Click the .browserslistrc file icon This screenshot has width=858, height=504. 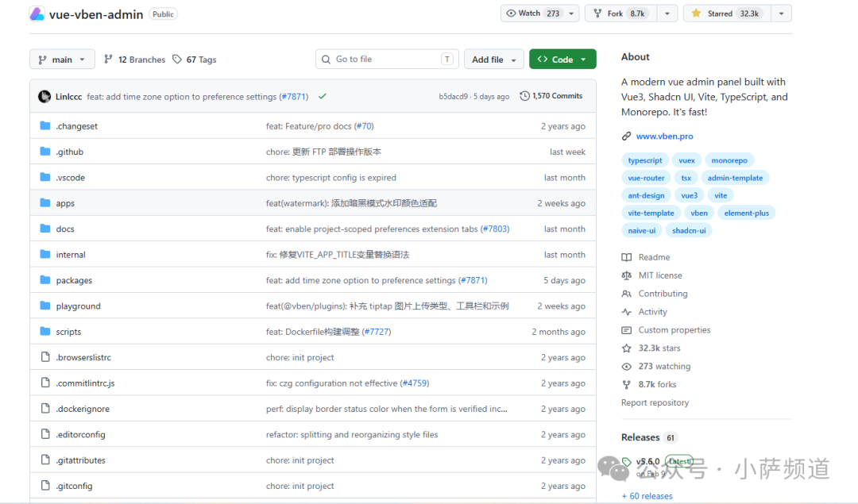point(45,357)
